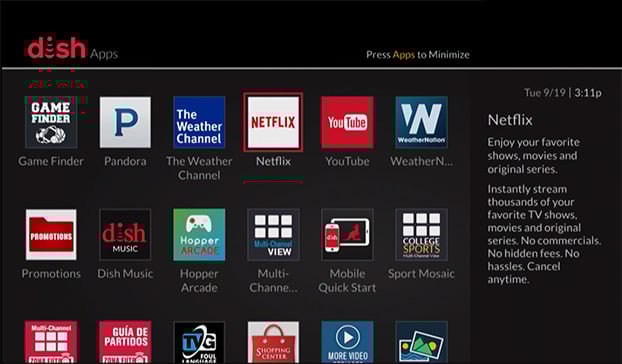This screenshot has width=622, height=364.
Task: Click the Hopper Arcade label
Action: (199, 280)
